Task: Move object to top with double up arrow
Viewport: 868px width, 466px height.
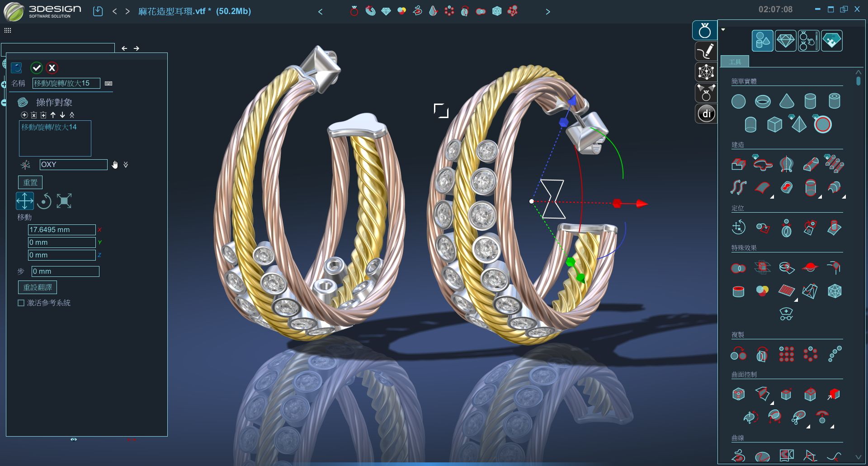Action: click(x=72, y=115)
